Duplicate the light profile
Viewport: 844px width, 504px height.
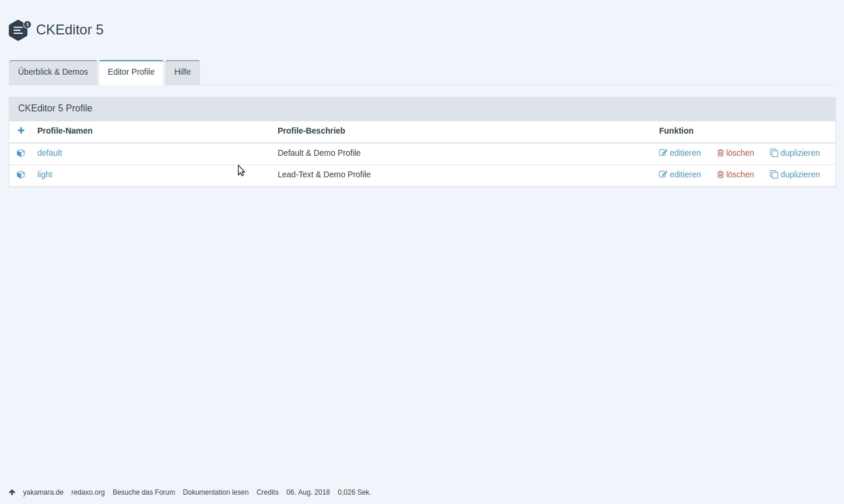click(x=795, y=174)
